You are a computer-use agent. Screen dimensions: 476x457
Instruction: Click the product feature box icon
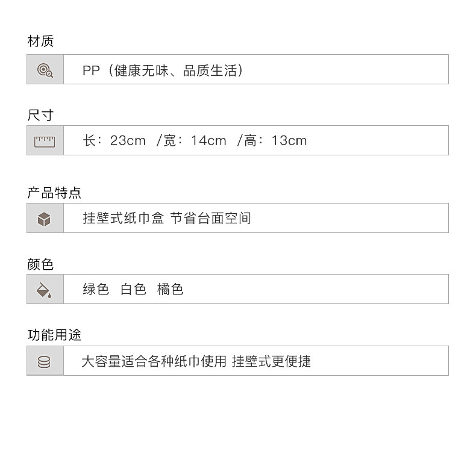point(44,219)
